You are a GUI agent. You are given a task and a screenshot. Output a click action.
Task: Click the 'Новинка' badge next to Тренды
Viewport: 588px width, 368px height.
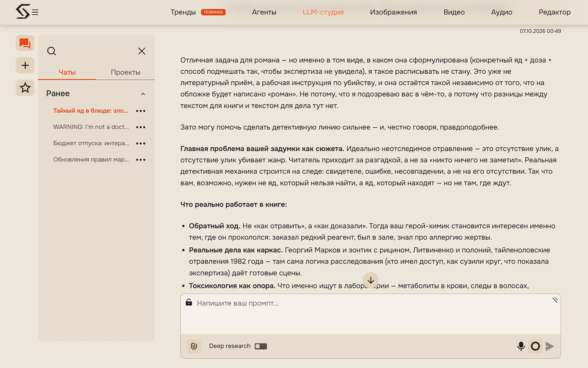click(213, 12)
